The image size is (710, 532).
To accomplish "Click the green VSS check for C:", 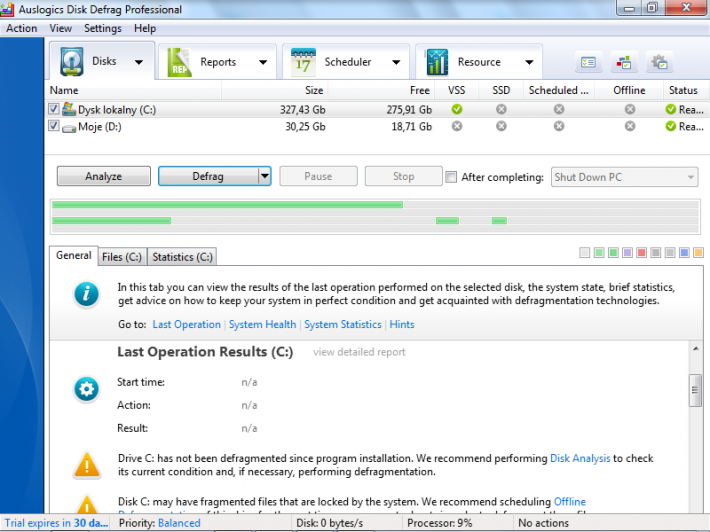I will point(457,109).
